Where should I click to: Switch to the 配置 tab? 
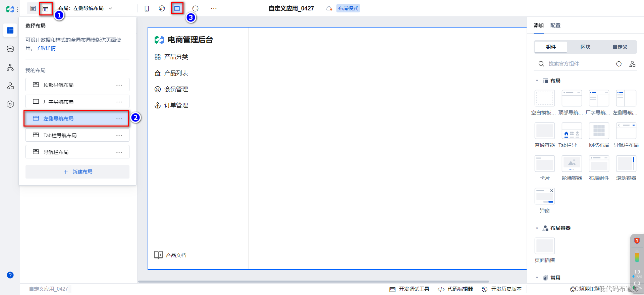pyautogui.click(x=555, y=26)
